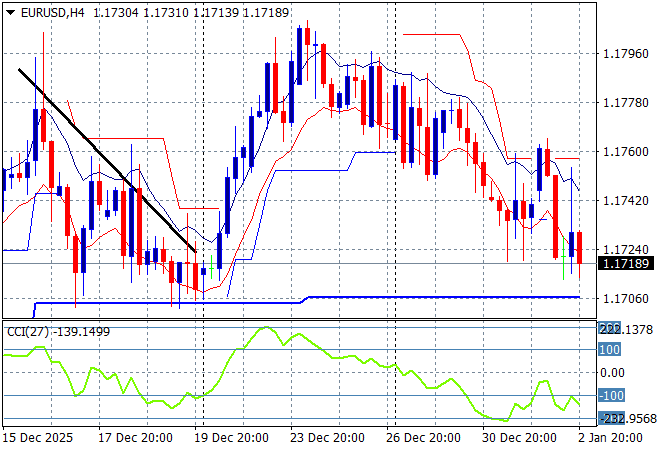This screenshot has height=450, width=660.
Task: Click the 2 Jan 20:00 time label
Action: tap(610, 438)
